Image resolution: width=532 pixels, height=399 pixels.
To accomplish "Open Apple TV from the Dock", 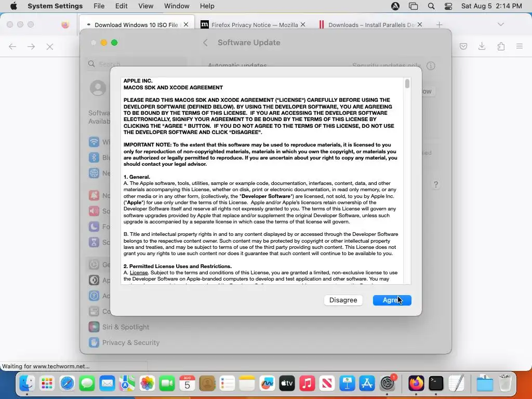I will [x=287, y=383].
